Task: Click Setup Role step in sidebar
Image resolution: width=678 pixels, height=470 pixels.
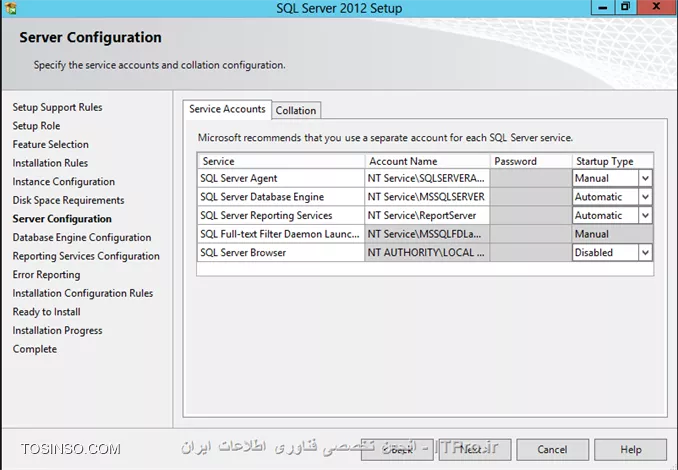Action: [x=36, y=126]
